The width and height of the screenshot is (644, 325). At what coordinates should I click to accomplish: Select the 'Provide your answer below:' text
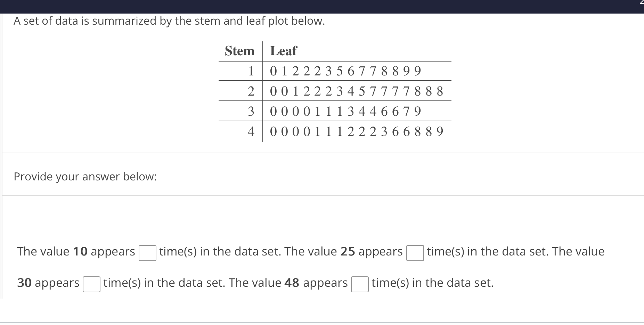coord(85,177)
